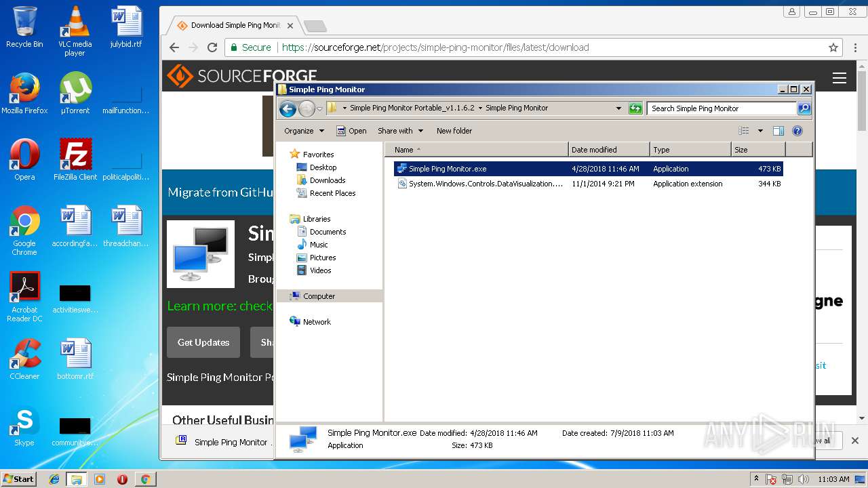
Task: Select Libraries in navigation pane
Action: (x=317, y=219)
